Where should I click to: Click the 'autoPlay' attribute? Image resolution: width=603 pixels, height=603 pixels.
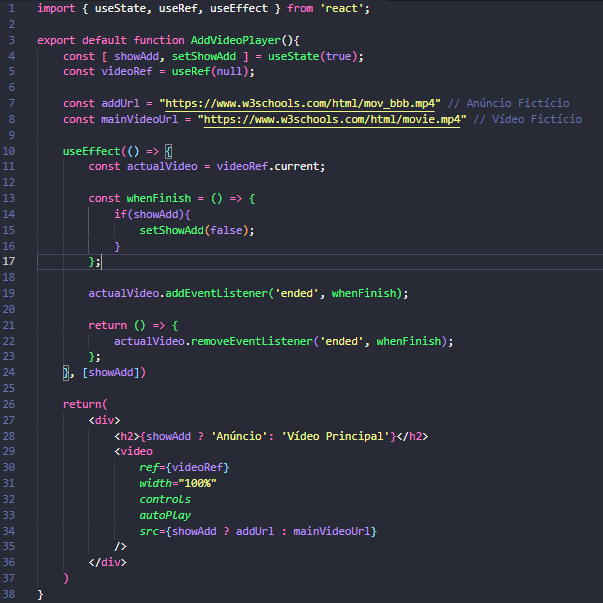tap(165, 515)
